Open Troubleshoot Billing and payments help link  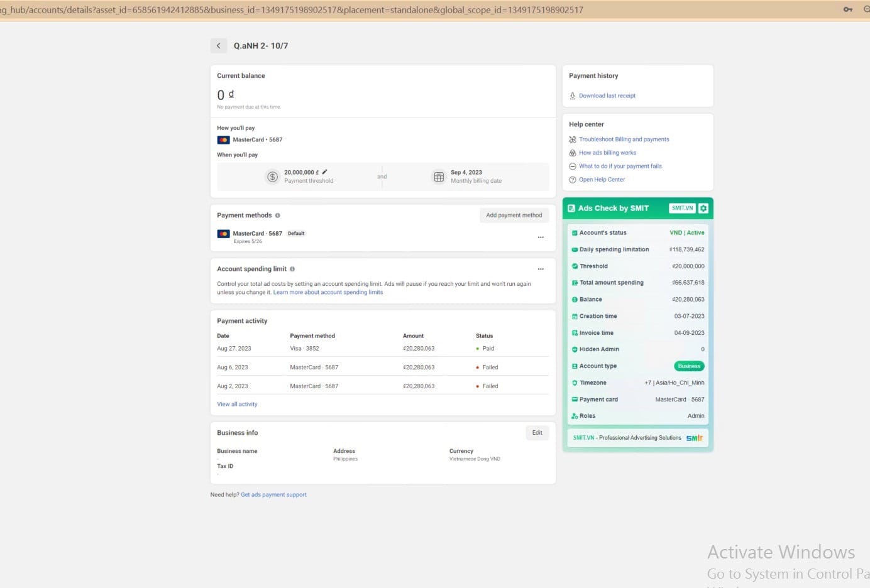(624, 139)
